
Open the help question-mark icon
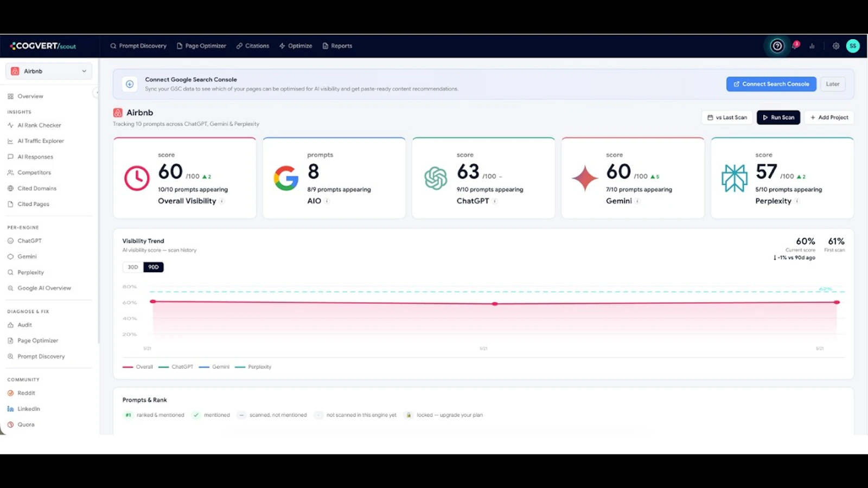click(777, 46)
